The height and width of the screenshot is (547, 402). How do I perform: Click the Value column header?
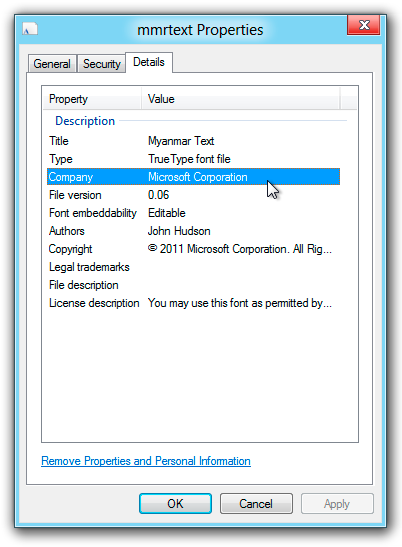240,99
